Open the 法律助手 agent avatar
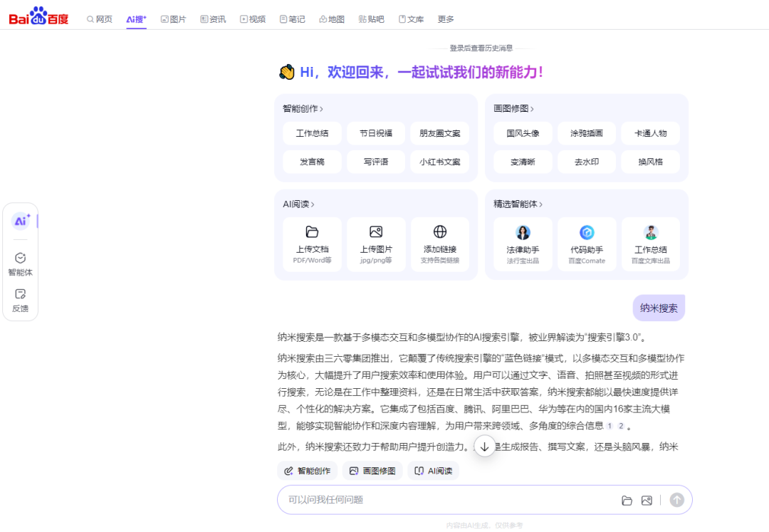 pos(523,232)
